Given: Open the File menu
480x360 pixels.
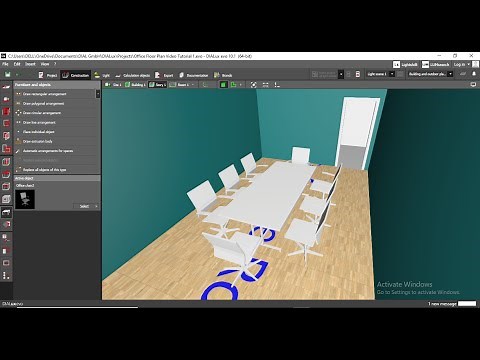Looking at the screenshot, I should tap(5, 64).
